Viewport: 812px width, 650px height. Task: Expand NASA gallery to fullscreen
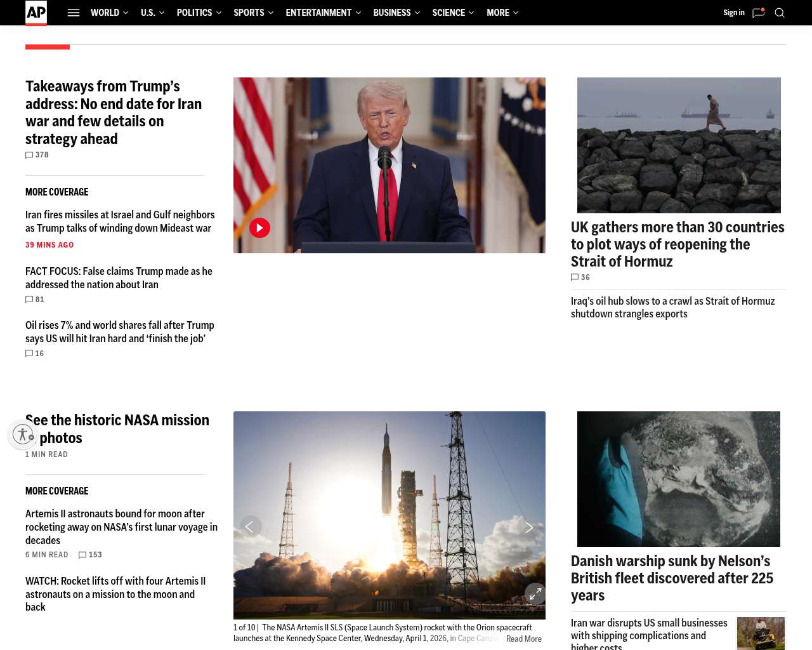(x=535, y=594)
